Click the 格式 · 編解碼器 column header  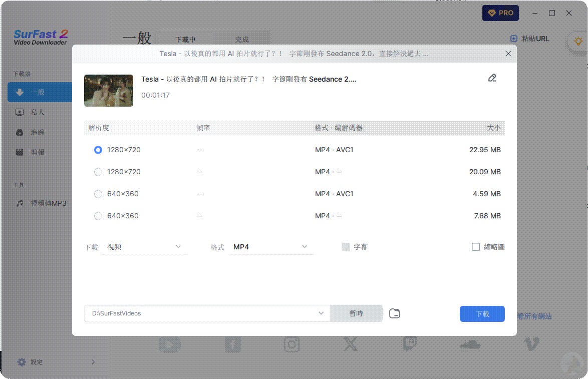click(339, 128)
